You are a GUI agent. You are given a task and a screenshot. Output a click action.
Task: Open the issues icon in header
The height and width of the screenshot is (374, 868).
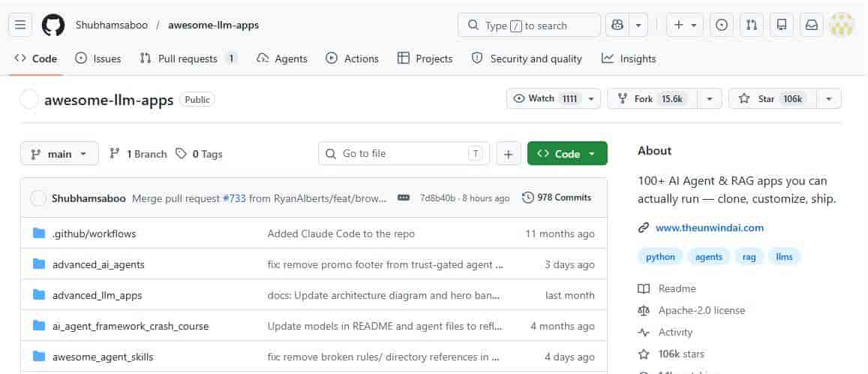722,25
